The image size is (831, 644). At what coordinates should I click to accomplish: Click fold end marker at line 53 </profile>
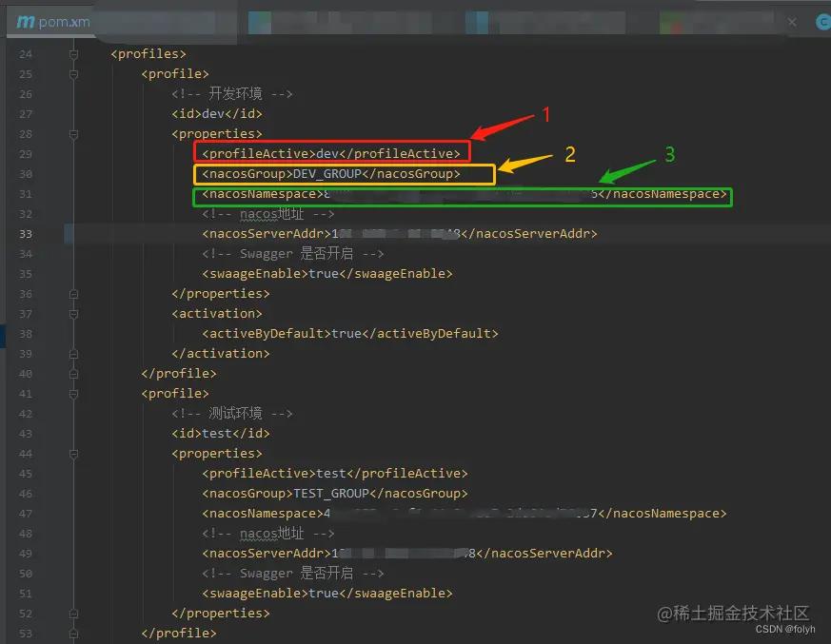[x=73, y=634]
